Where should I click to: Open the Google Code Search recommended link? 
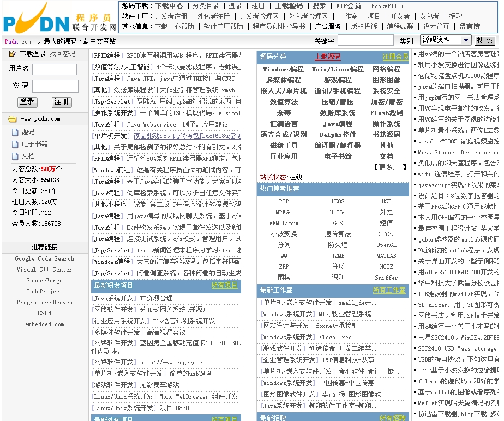45,258
